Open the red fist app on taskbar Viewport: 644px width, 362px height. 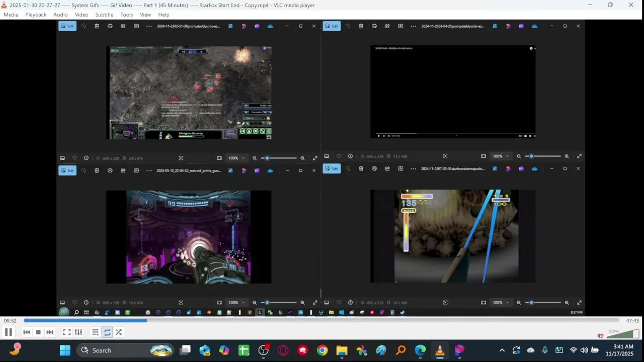(x=303, y=350)
